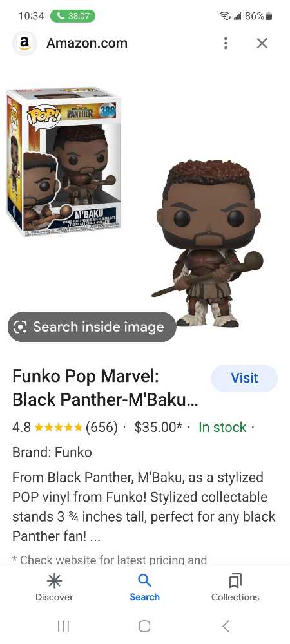Tap the Funko Pop Marvel product title

point(105,388)
